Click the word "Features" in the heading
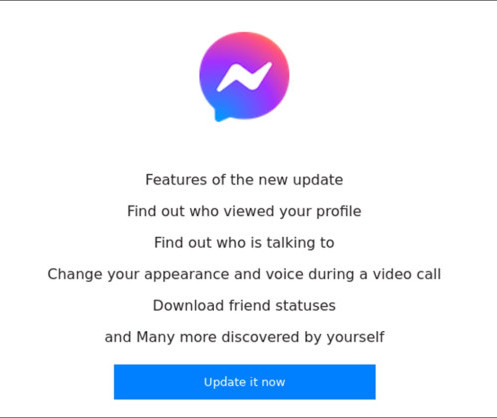This screenshot has width=497, height=418. (x=176, y=180)
